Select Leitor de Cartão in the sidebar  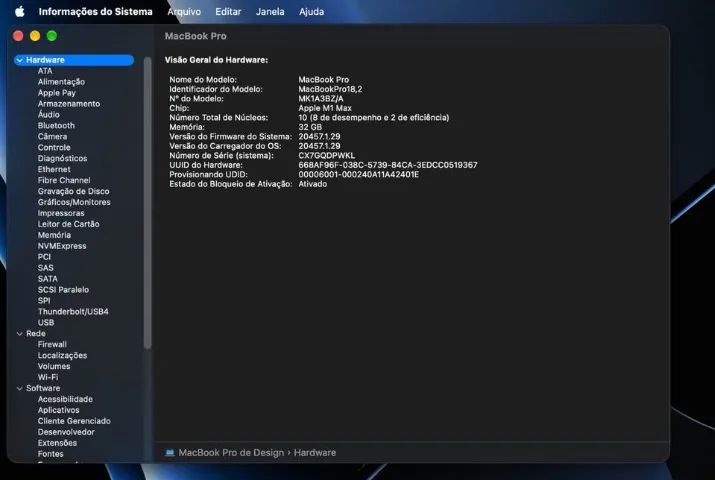pyautogui.click(x=68, y=224)
